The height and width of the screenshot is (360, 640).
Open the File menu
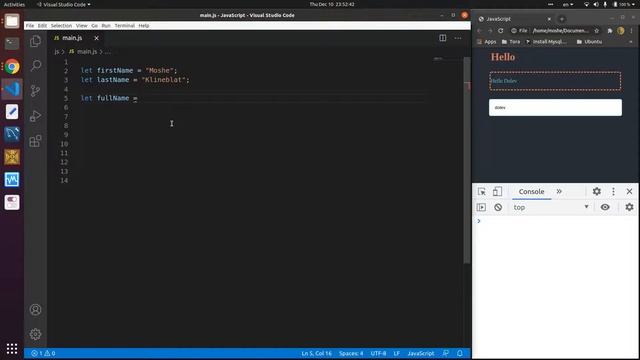pyautogui.click(x=30, y=25)
